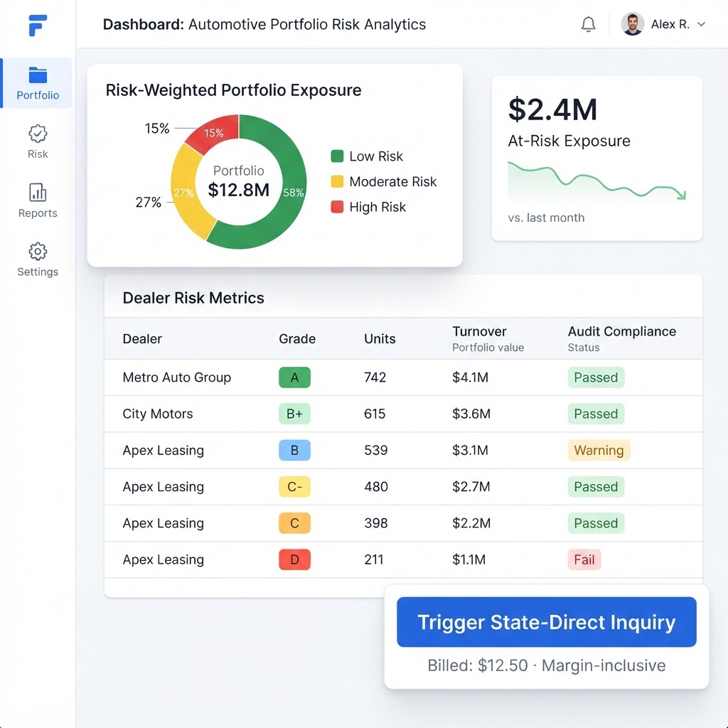Click the orange grade C badge
Screen dimensions: 728x728
(x=294, y=523)
